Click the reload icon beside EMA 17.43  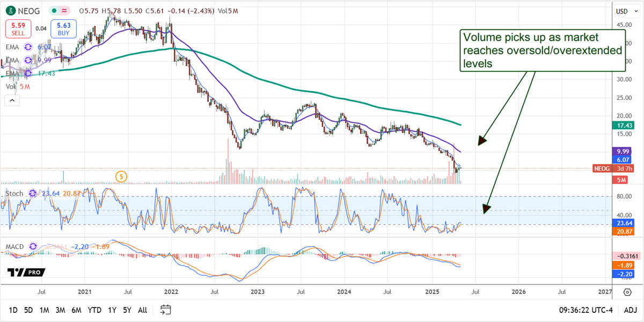[x=28, y=72]
